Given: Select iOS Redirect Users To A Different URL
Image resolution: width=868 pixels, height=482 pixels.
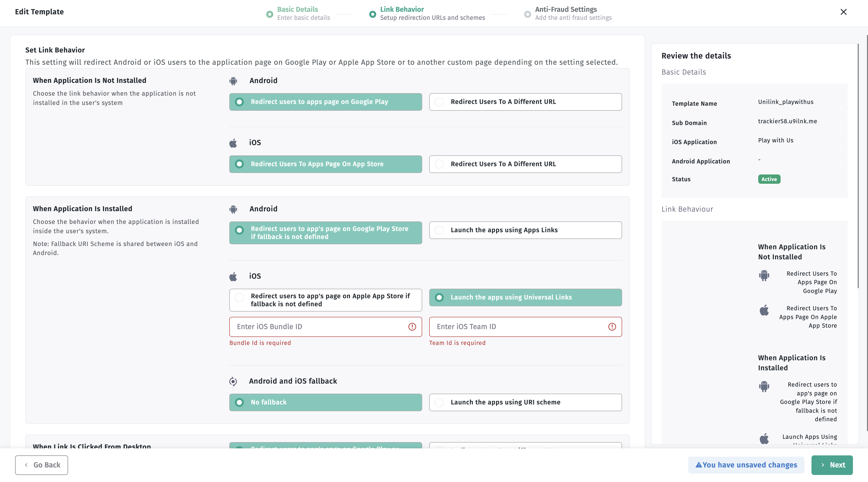Looking at the screenshot, I should tap(525, 164).
